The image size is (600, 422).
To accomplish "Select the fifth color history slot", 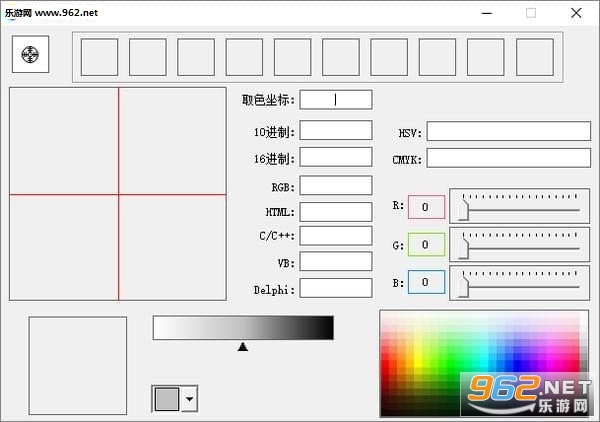I will coord(292,57).
